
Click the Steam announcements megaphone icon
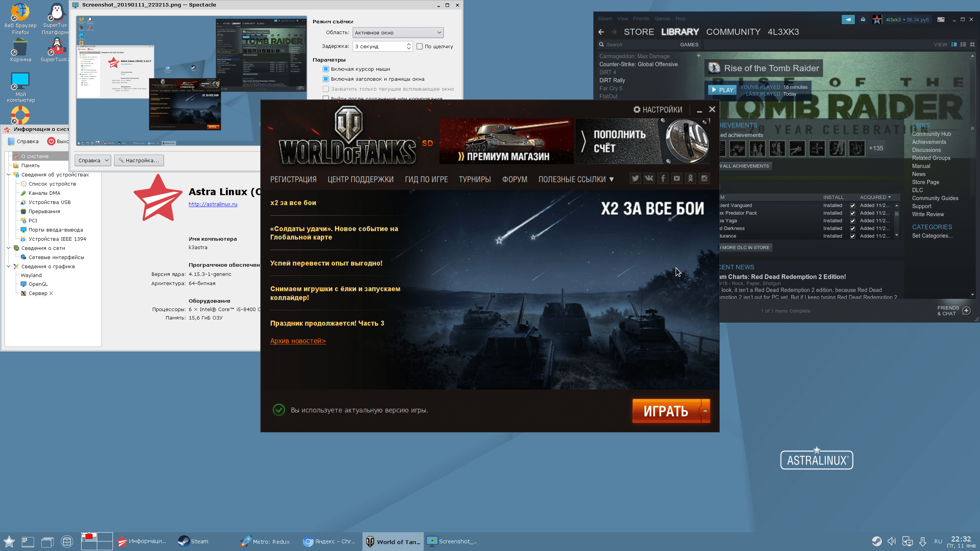coord(848,19)
